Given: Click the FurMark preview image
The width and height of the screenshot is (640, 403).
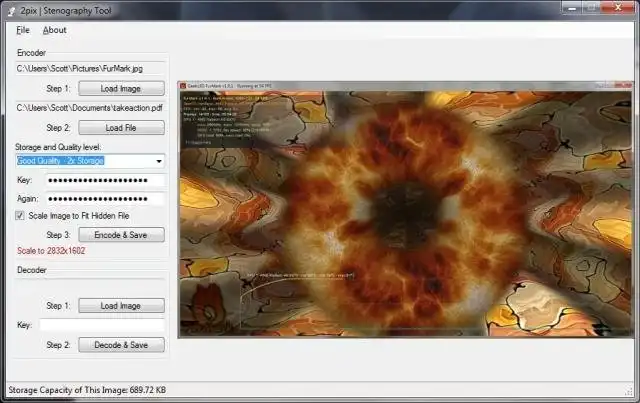Looking at the screenshot, I should 406,209.
